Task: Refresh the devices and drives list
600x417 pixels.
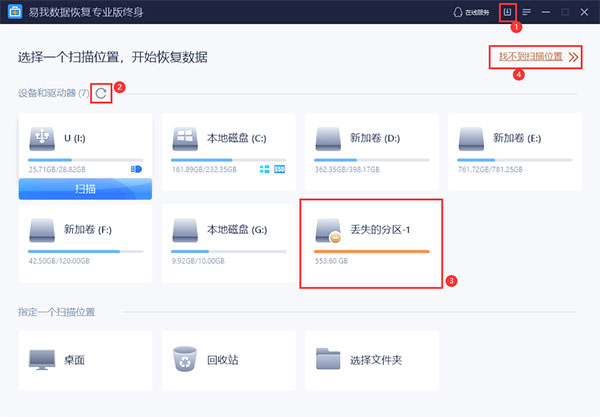Action: pos(101,93)
